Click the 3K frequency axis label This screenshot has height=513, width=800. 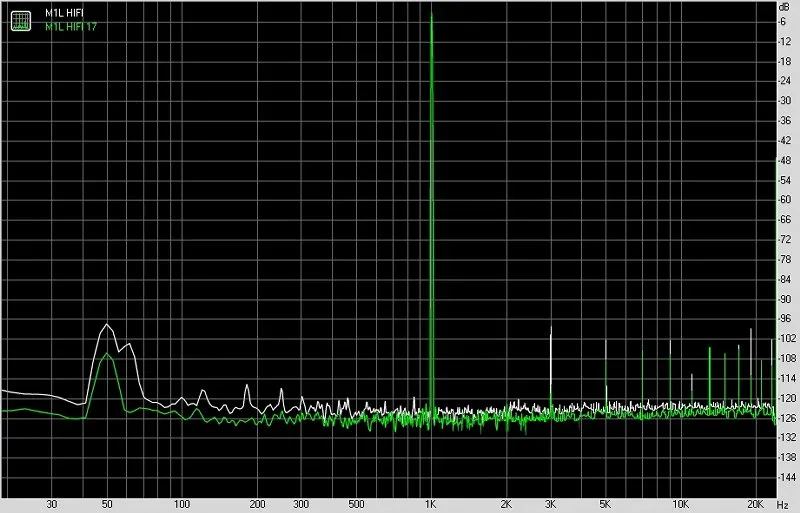(550, 504)
